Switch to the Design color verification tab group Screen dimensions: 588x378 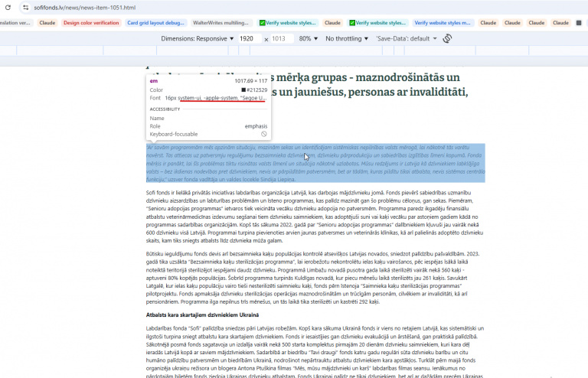[x=91, y=23]
